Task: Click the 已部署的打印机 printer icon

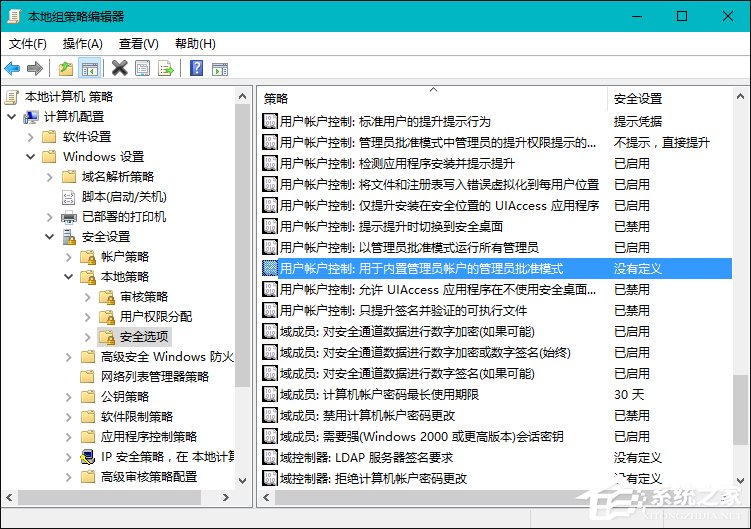Action: 69,217
